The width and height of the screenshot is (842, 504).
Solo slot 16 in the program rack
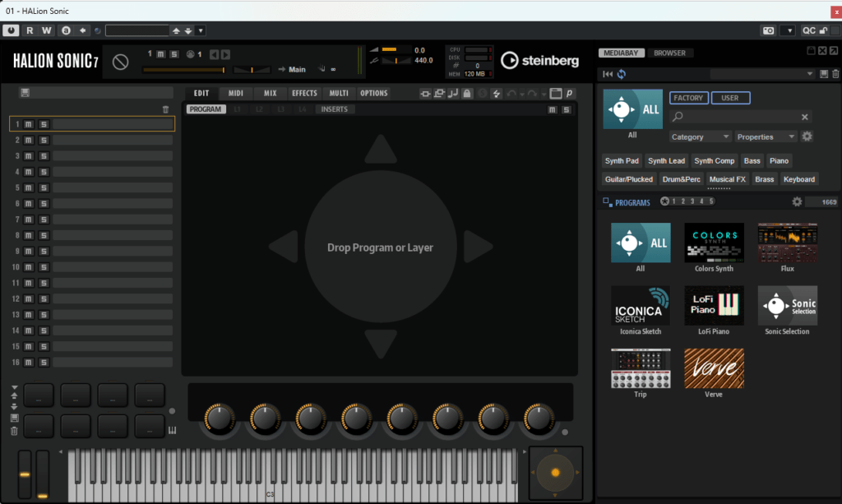[44, 363]
